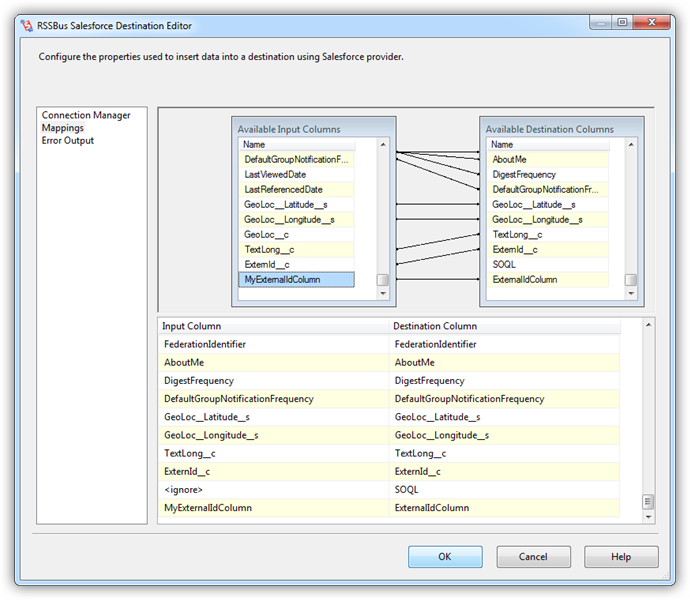Click scrollbar thumb in Available Destination Columns
Screen dimensions: 690x600
tap(631, 280)
